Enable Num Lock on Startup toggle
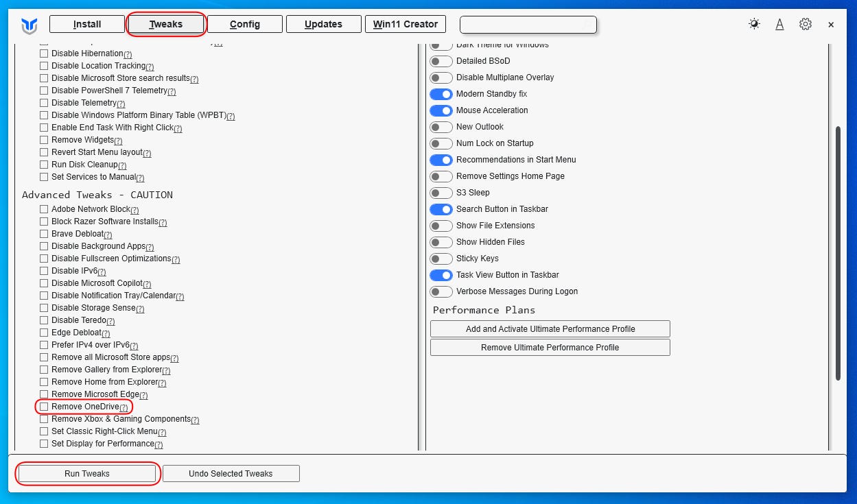The image size is (857, 504). pos(441,143)
